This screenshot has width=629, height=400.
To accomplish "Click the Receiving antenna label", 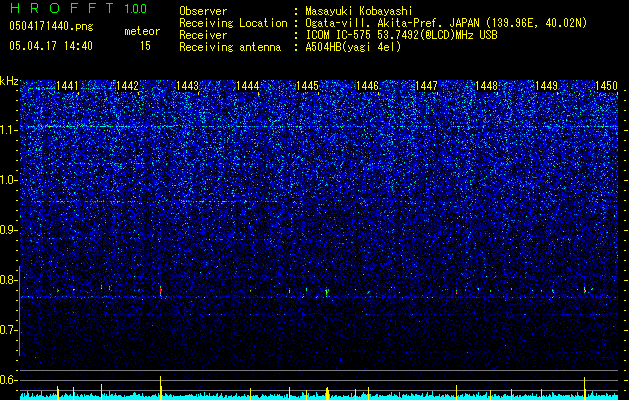I will point(230,47).
